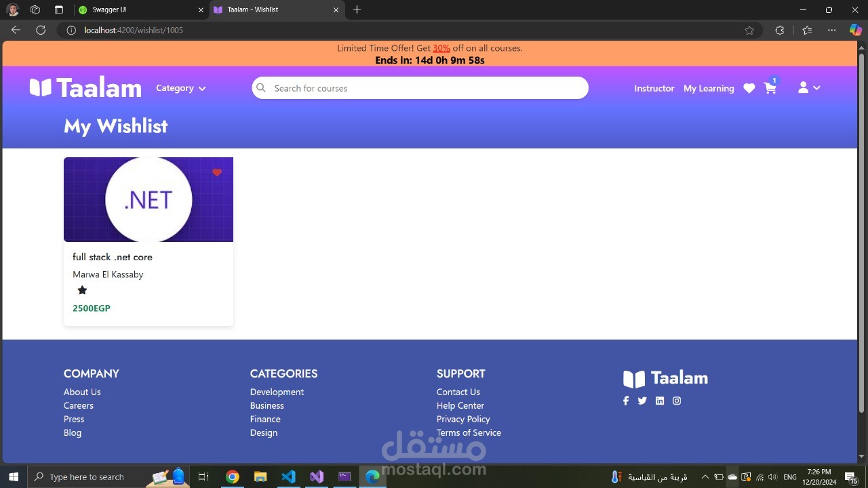
Task: Open the Instructor link
Action: [x=654, y=88]
